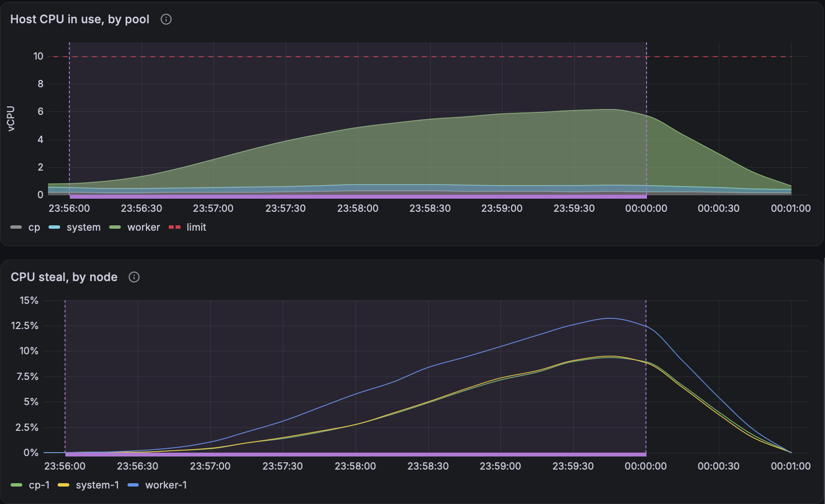This screenshot has width=825, height=504.
Task: Click the yellow system-1 legend color swatch
Action: coord(64,485)
